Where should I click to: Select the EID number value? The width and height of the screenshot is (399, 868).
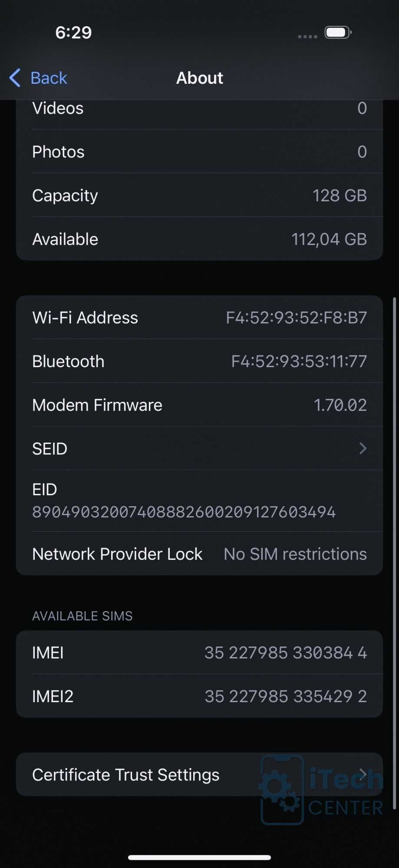[184, 512]
